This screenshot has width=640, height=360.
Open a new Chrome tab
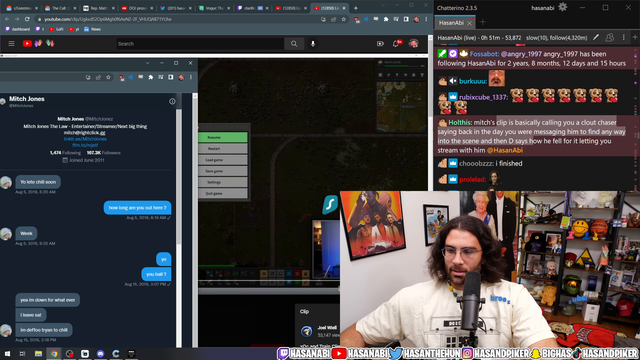(356, 8)
